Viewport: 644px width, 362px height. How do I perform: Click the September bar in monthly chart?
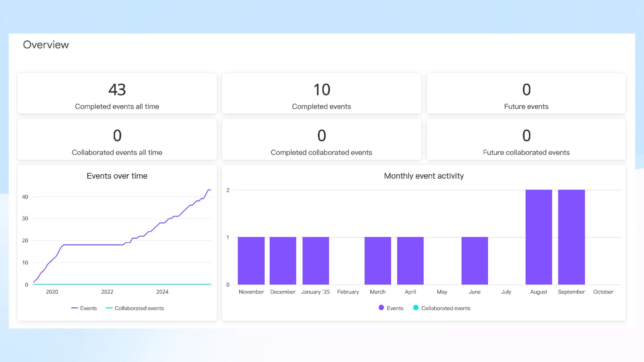[571, 237]
